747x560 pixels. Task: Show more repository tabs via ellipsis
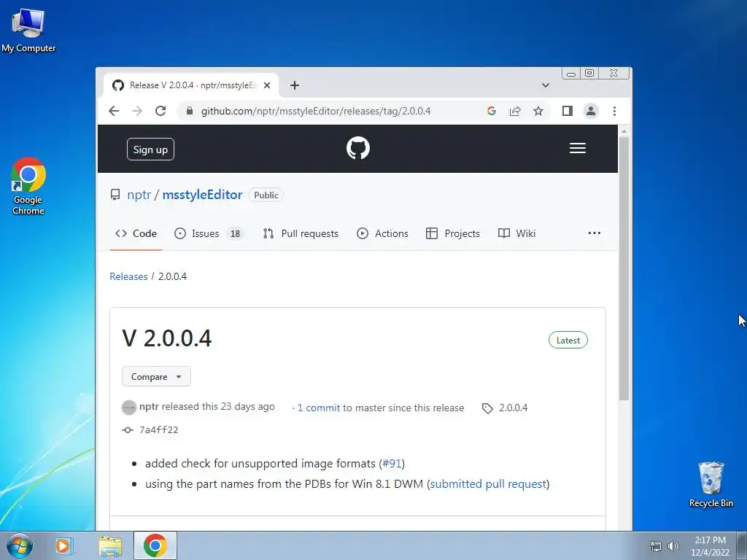(594, 233)
